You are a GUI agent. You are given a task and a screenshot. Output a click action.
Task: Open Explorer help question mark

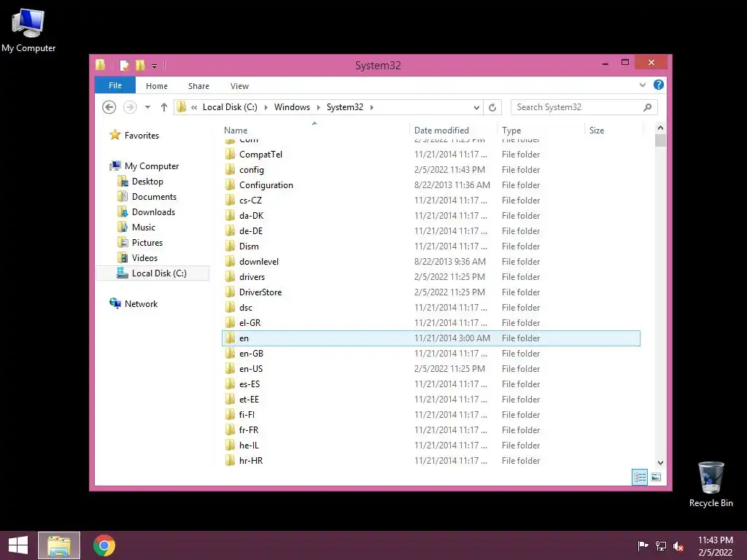(x=659, y=85)
